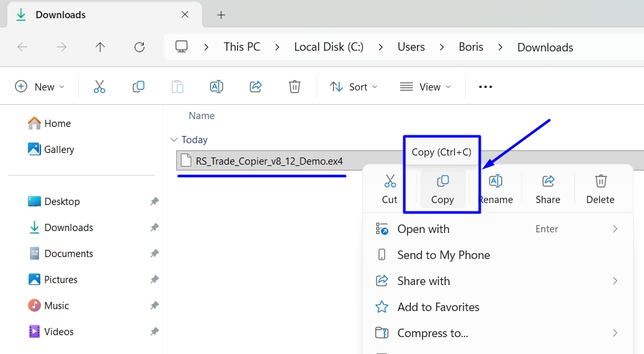Viewport: 644px width, 354px height.
Task: Open the New item dropdown
Action: (x=40, y=87)
